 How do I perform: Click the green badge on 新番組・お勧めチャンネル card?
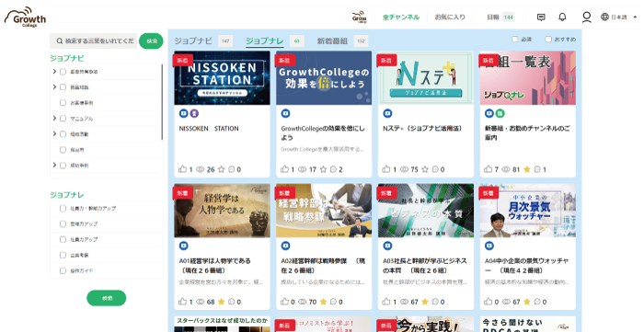[x=500, y=113]
